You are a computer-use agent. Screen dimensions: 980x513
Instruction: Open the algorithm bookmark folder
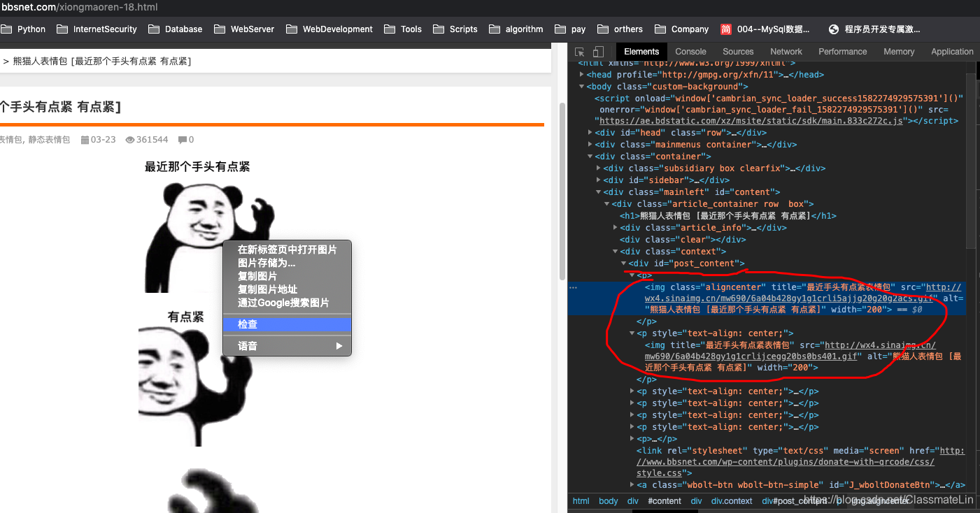coord(516,29)
